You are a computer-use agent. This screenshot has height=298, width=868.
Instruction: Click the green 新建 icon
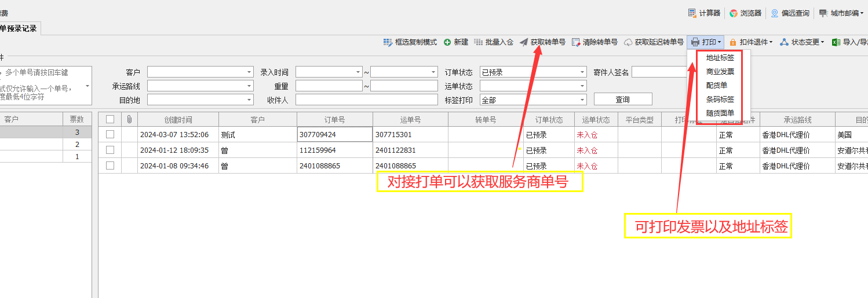447,42
